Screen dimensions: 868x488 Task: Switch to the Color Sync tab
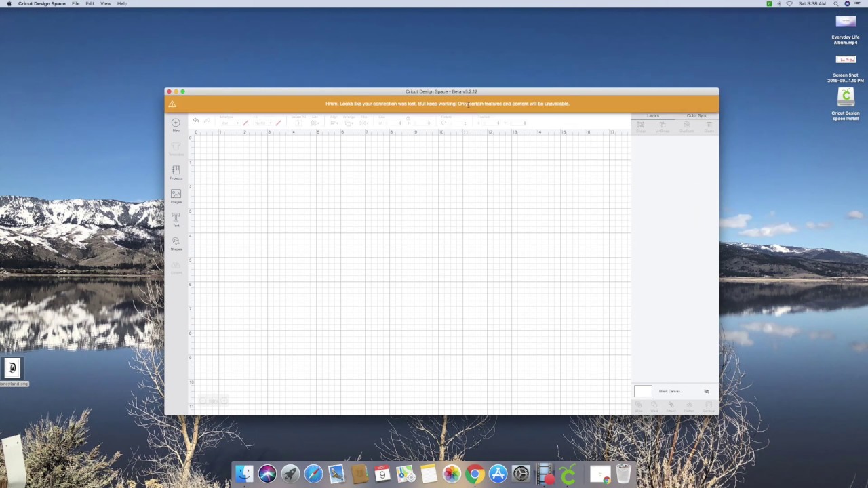pyautogui.click(x=697, y=116)
